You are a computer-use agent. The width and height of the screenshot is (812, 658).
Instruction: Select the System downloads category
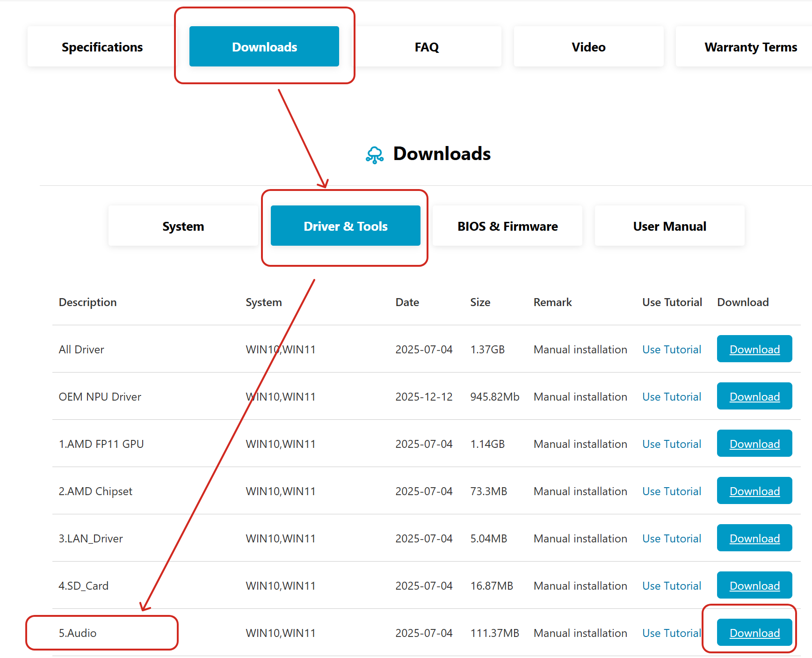tap(183, 226)
